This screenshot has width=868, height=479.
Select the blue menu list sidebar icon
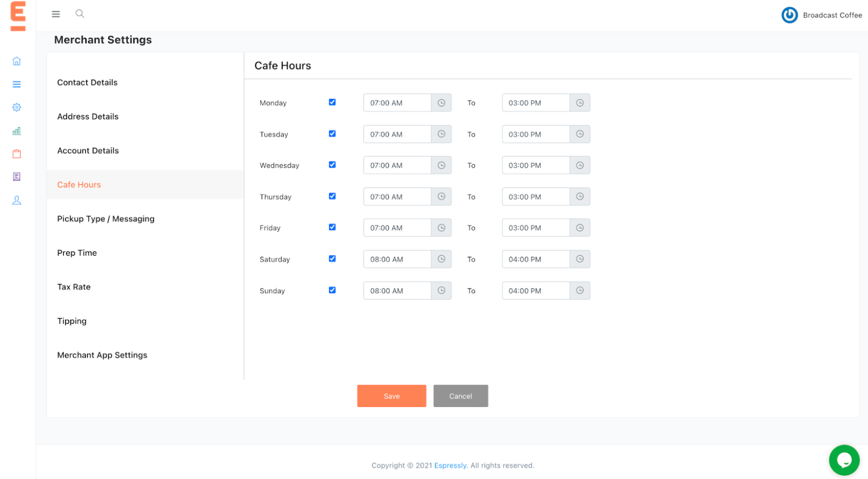[x=17, y=84]
